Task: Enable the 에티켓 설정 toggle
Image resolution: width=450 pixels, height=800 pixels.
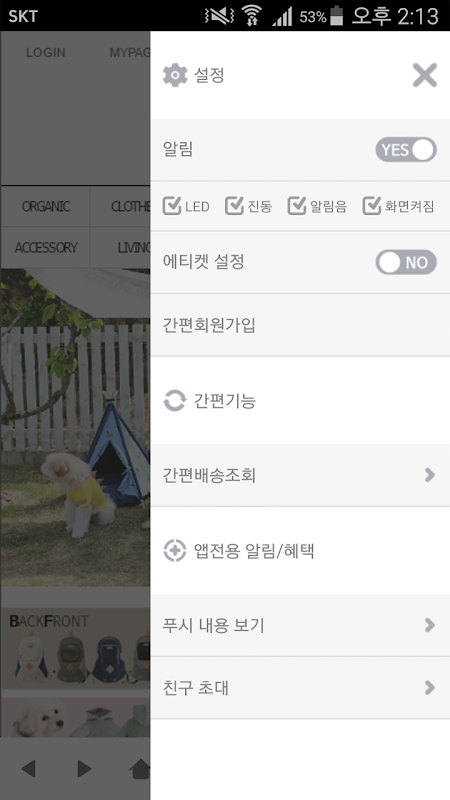Action: tap(406, 262)
